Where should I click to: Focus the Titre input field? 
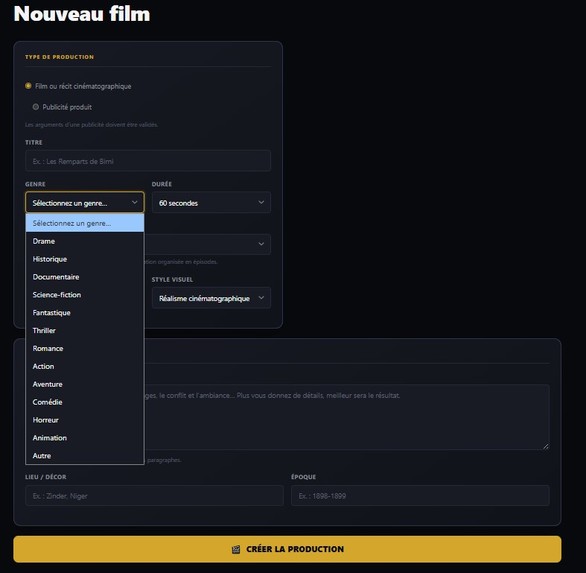148,161
